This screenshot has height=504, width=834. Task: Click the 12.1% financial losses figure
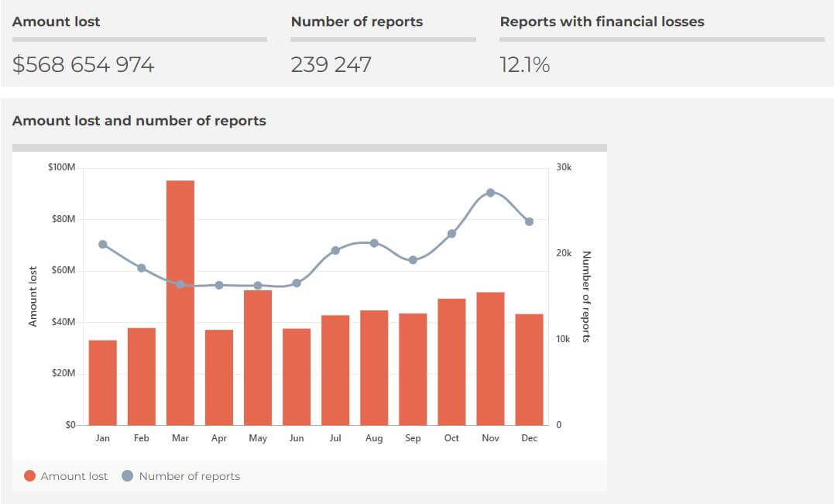(x=525, y=64)
